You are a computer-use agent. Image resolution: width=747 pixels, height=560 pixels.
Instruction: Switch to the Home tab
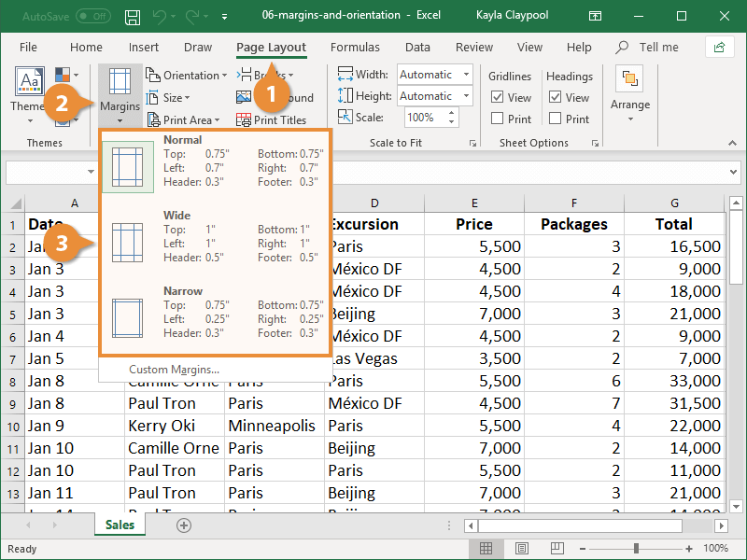86,48
